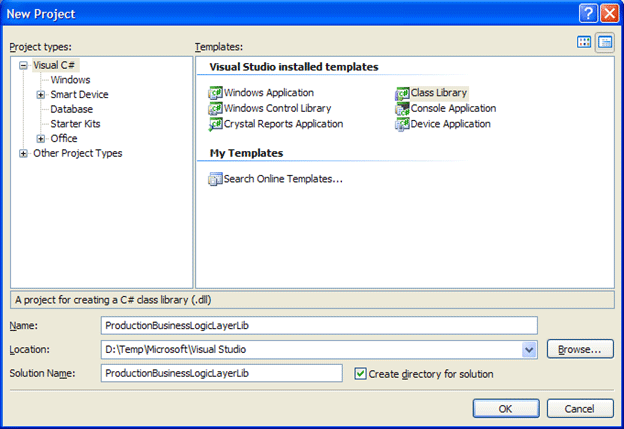
Task: Select Office project type
Action: (64, 138)
